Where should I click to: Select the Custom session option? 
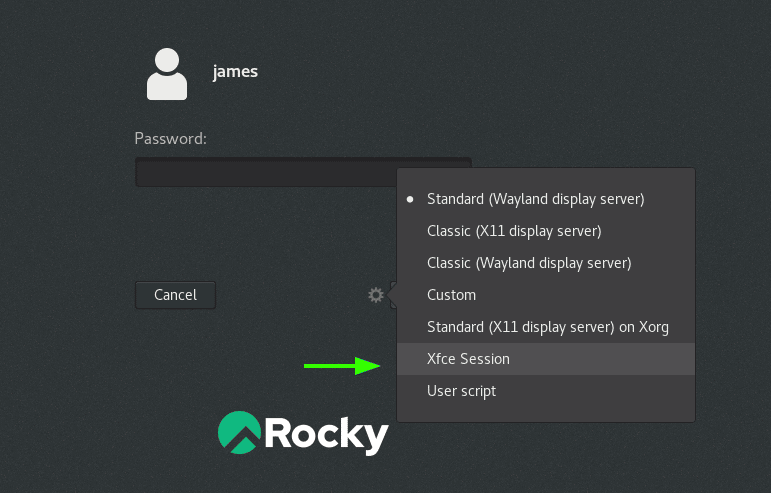[x=546, y=295]
